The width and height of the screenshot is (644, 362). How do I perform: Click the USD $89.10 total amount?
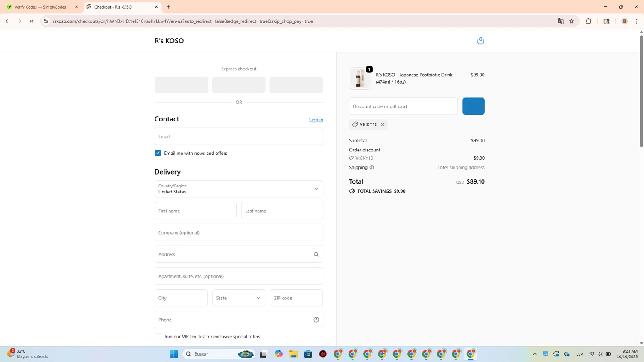(471, 182)
